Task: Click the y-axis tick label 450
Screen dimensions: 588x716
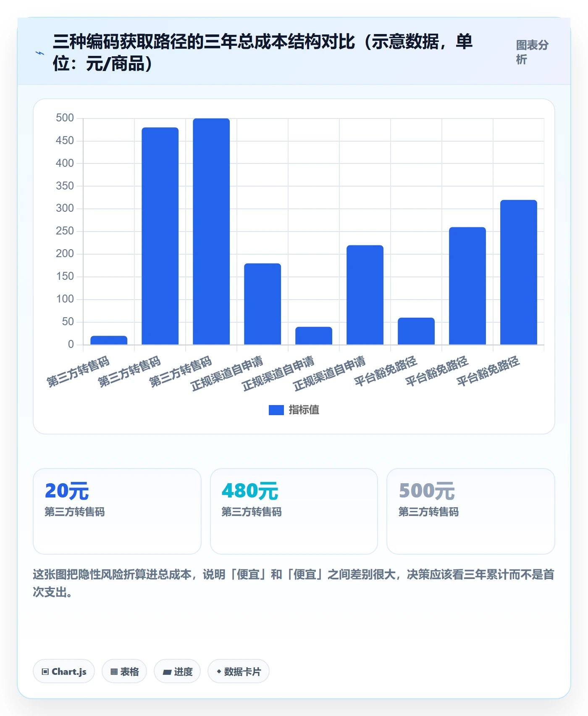Action: pos(65,141)
